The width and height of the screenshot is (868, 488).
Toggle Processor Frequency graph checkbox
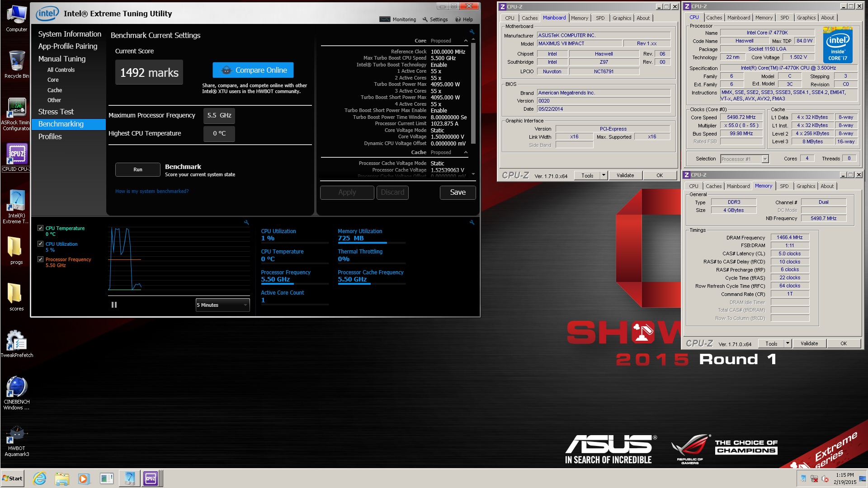click(41, 259)
